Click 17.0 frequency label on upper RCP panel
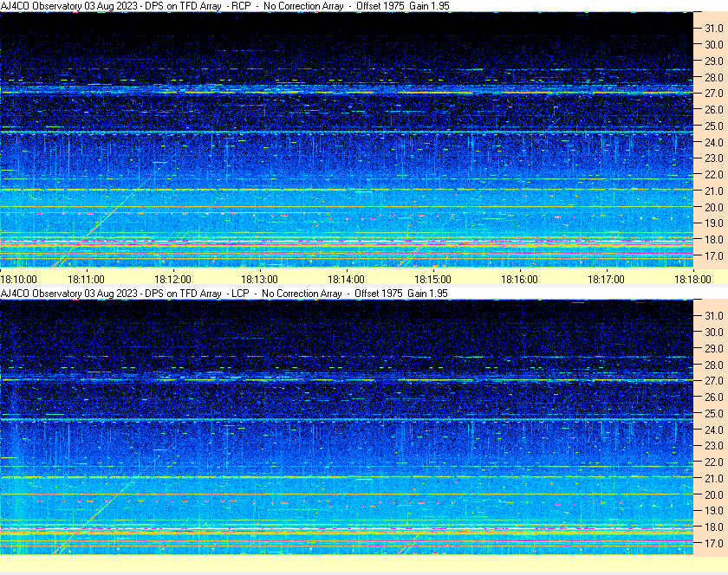This screenshot has width=728, height=575. tap(714, 256)
